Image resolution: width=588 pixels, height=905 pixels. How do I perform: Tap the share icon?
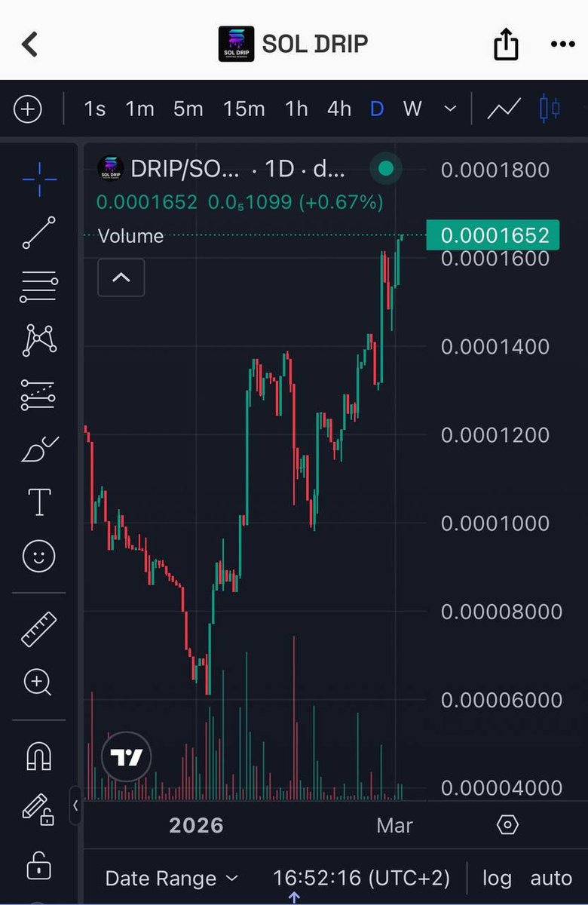click(507, 43)
